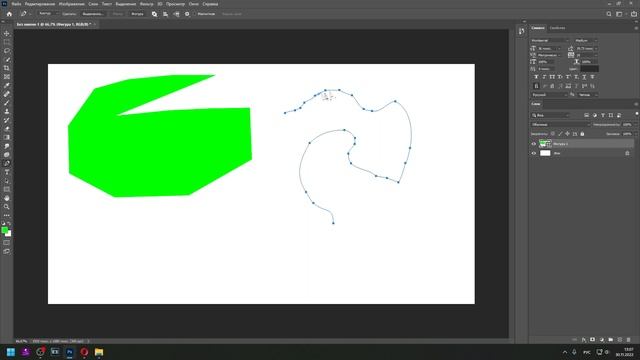Open the Изображение menu
This screenshot has height=360, width=640.
click(71, 4)
